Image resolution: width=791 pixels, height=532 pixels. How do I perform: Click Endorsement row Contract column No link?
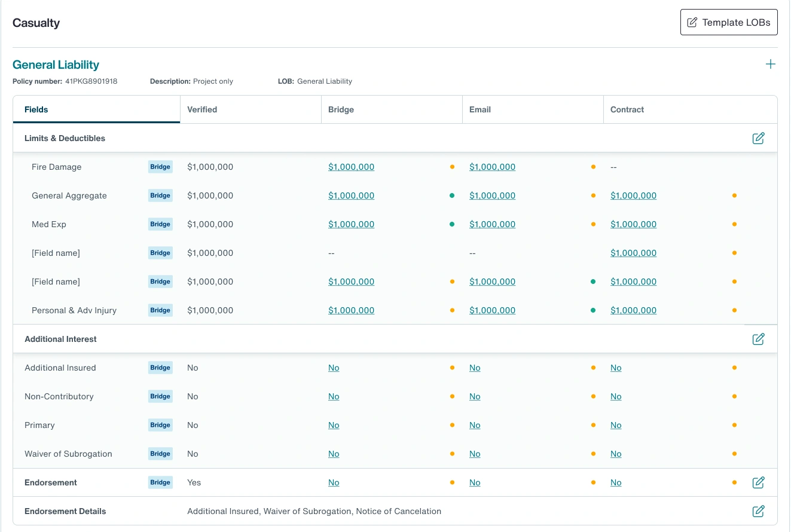point(616,482)
